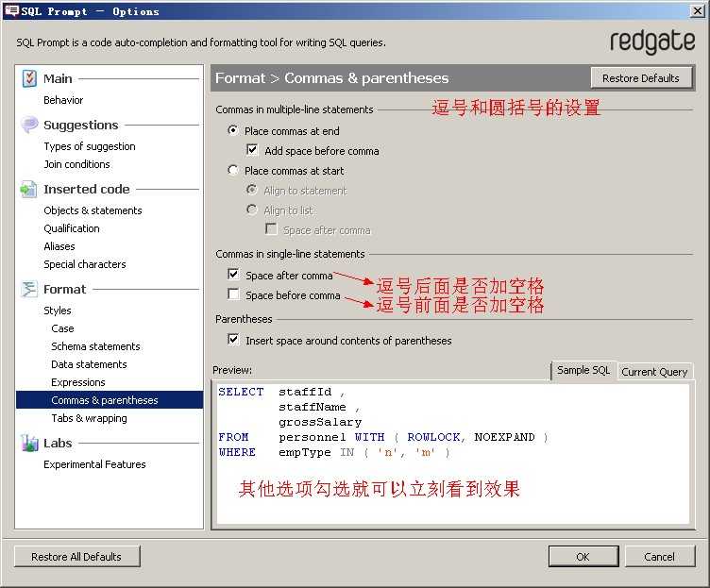Image resolution: width=710 pixels, height=588 pixels.
Task: Open Types of suggestion page
Action: (x=90, y=146)
